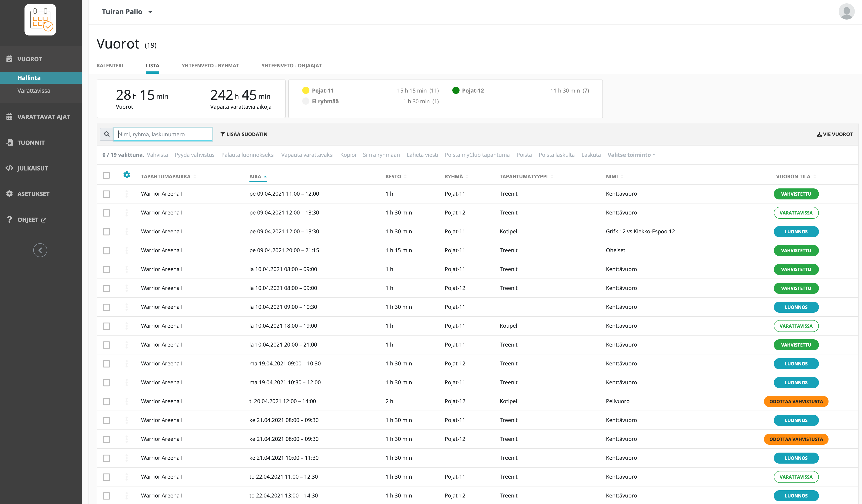Check the ke 21.04.2021 10:00 – 11:30 row
The image size is (862, 504).
(x=106, y=458)
